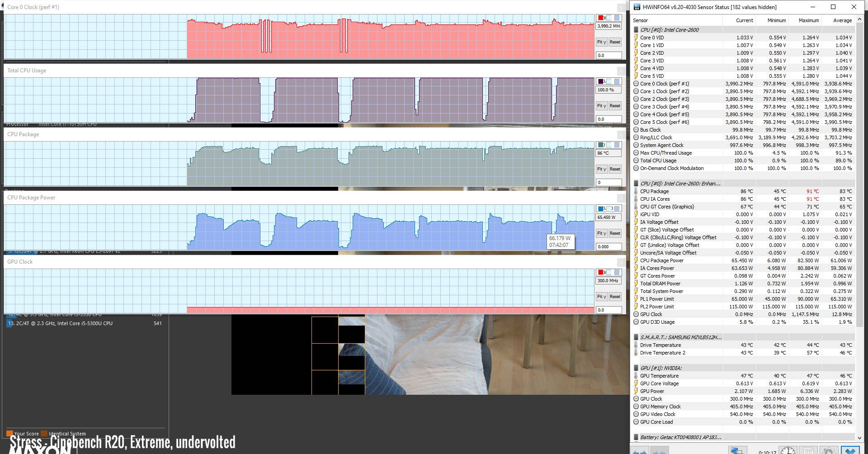Click Fit y on Total CPU Usage graph
Screen dimensions: 868x454
(x=602, y=106)
